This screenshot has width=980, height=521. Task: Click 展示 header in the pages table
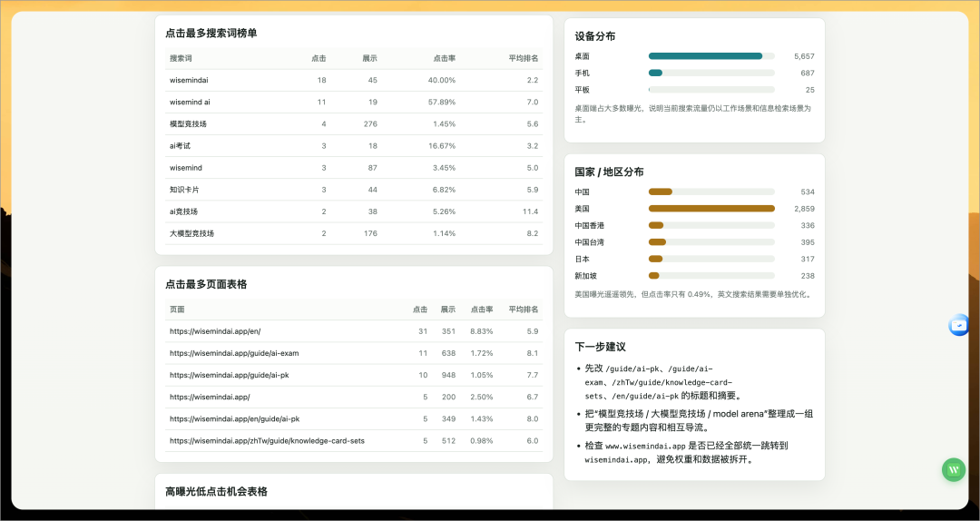448,310
